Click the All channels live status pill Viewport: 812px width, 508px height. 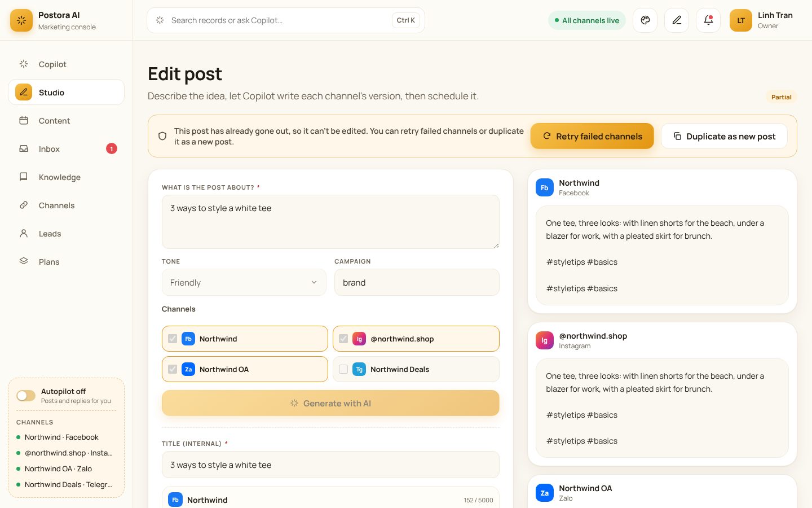(x=587, y=20)
